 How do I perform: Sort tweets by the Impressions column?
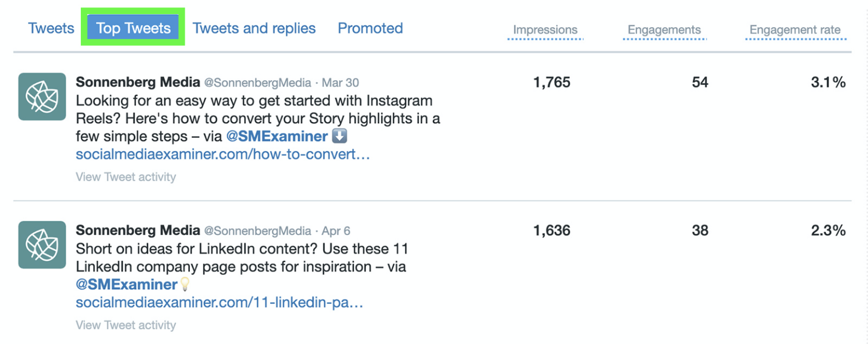pos(544,29)
